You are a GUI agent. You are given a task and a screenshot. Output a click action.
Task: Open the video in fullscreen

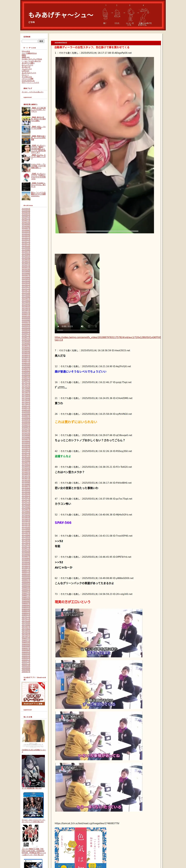pyautogui.click(x=89, y=326)
